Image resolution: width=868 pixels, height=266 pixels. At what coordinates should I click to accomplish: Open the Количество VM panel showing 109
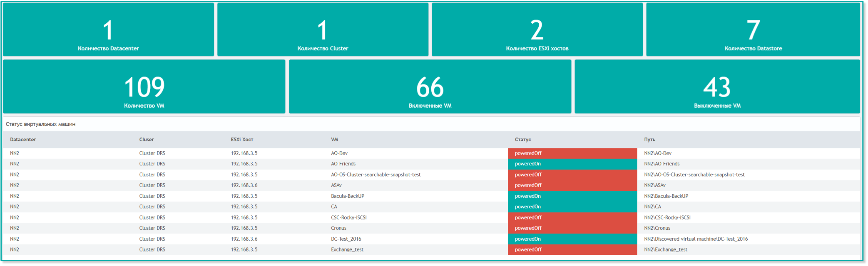[x=144, y=87]
